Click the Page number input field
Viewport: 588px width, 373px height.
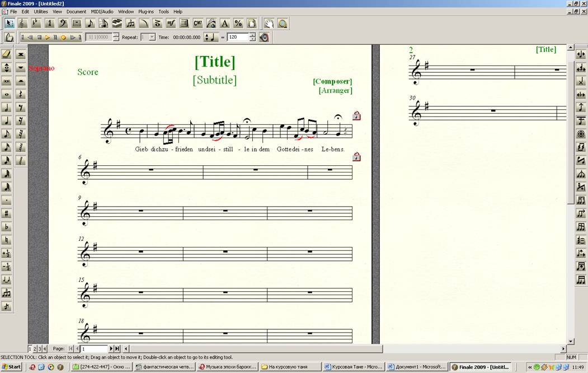tap(94, 349)
